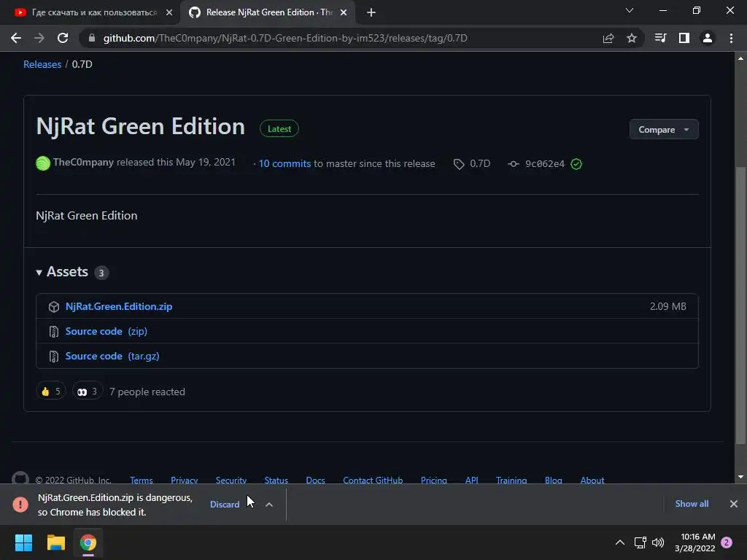Click the Chrome taskbar icon
747x560 pixels.
pyautogui.click(x=88, y=542)
